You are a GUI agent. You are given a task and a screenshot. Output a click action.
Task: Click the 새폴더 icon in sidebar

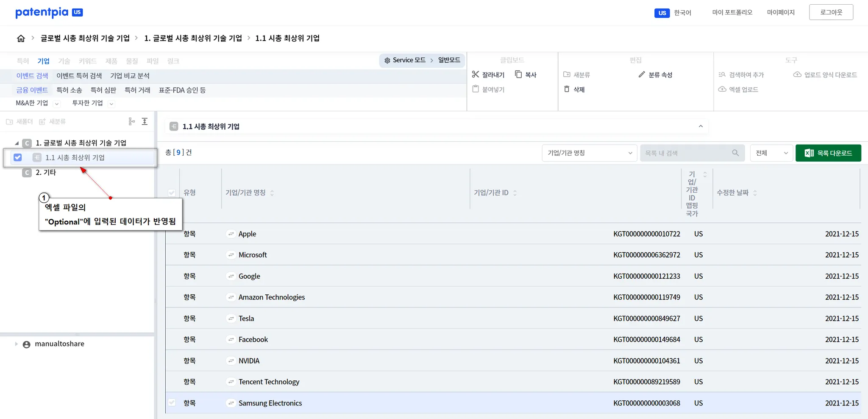point(9,122)
